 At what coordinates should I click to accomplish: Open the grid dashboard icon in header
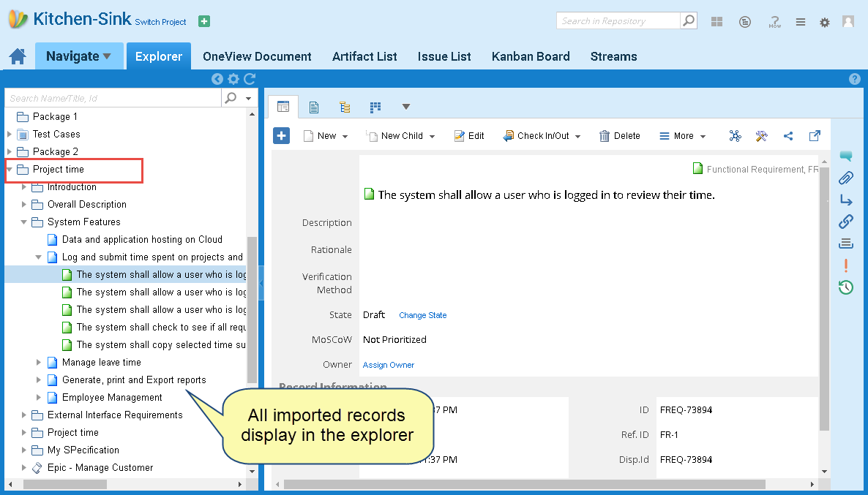coord(717,22)
